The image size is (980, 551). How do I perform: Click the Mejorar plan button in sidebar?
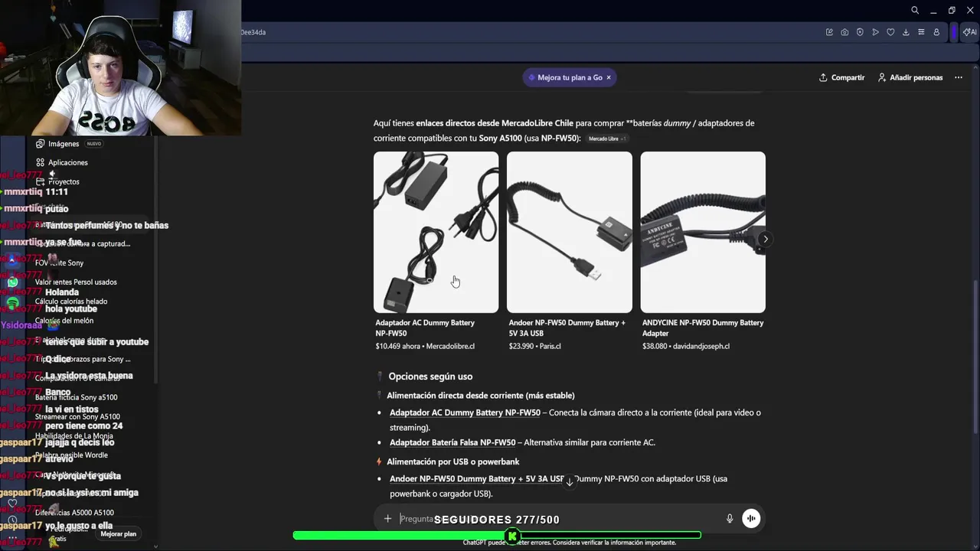119,534
